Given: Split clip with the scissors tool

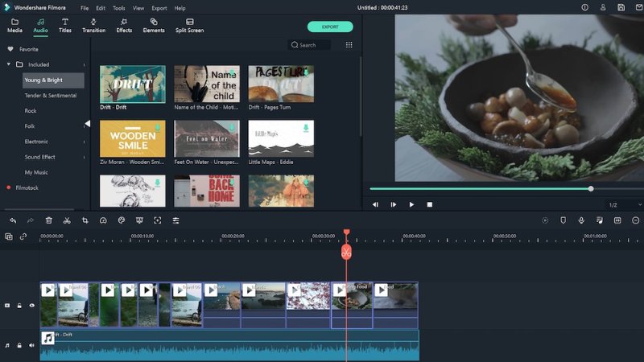Looking at the screenshot, I should tap(67, 220).
